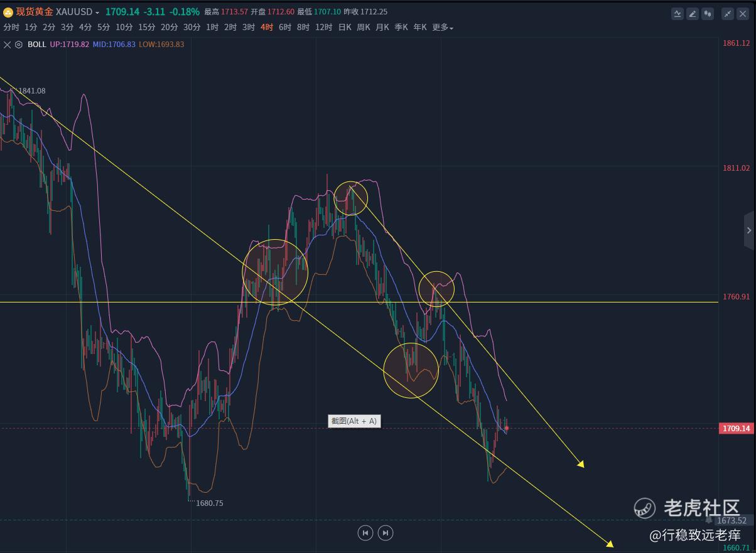Switch to 15分 timeframe

pos(147,28)
